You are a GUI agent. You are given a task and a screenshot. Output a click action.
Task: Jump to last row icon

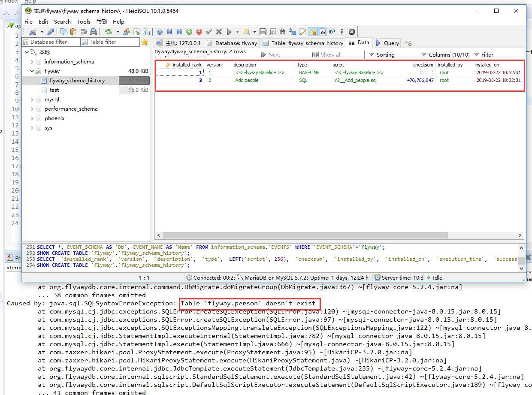[x=179, y=32]
